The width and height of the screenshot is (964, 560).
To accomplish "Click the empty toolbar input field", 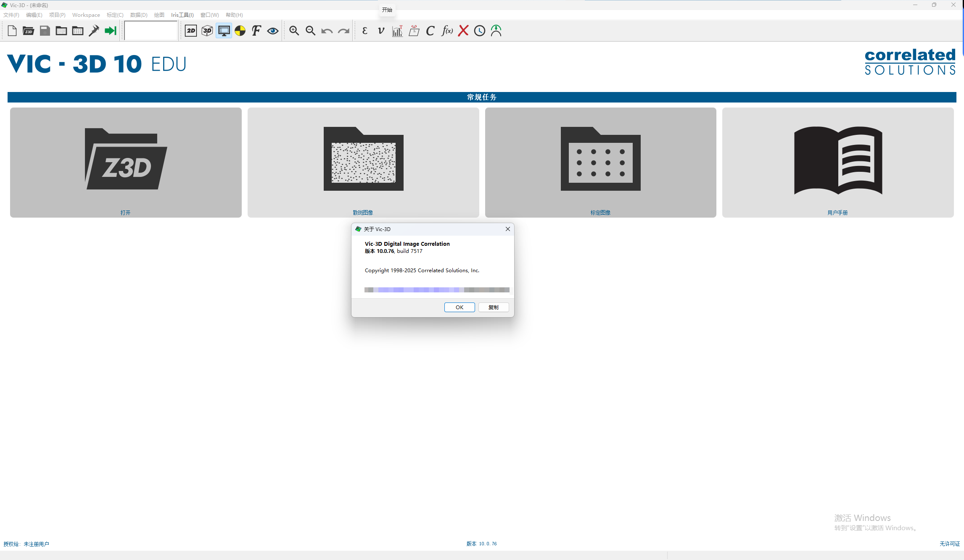I will 151,31.
